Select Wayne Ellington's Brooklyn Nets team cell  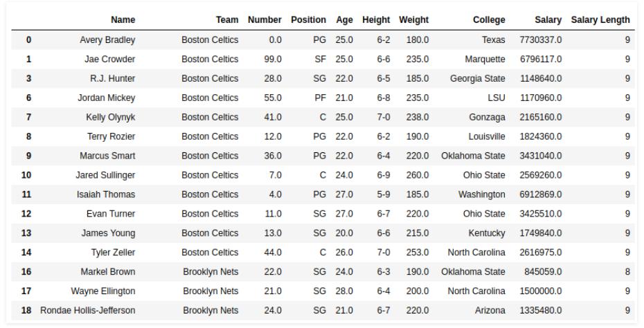point(211,291)
